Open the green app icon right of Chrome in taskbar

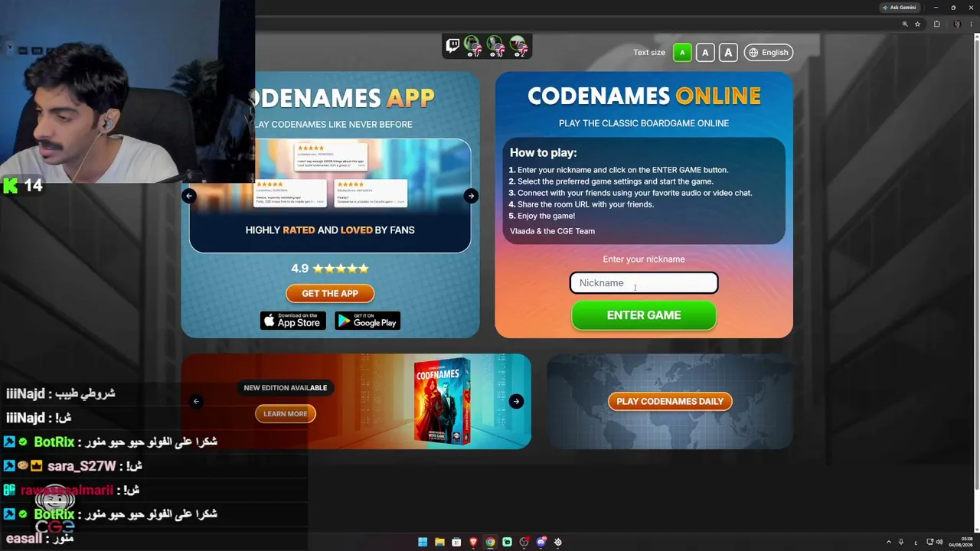507,542
